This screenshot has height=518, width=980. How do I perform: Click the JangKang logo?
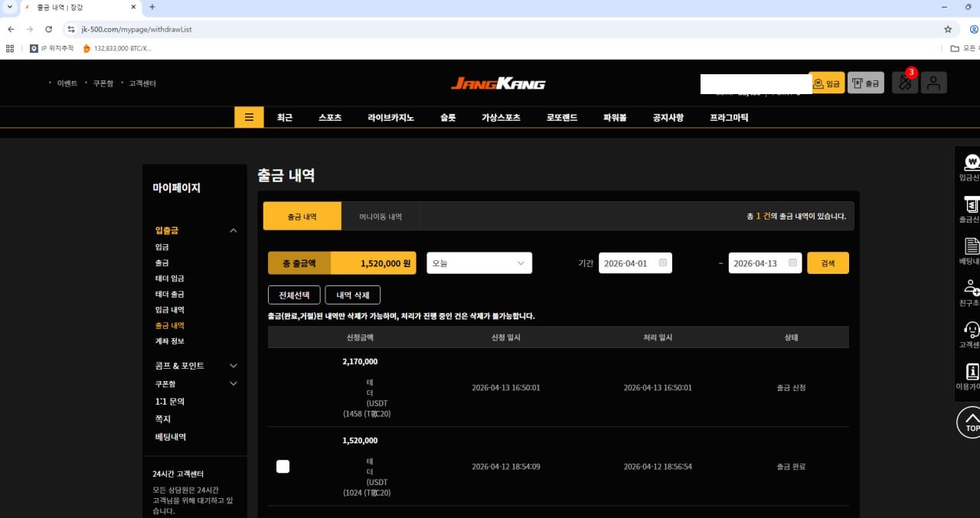tap(498, 83)
